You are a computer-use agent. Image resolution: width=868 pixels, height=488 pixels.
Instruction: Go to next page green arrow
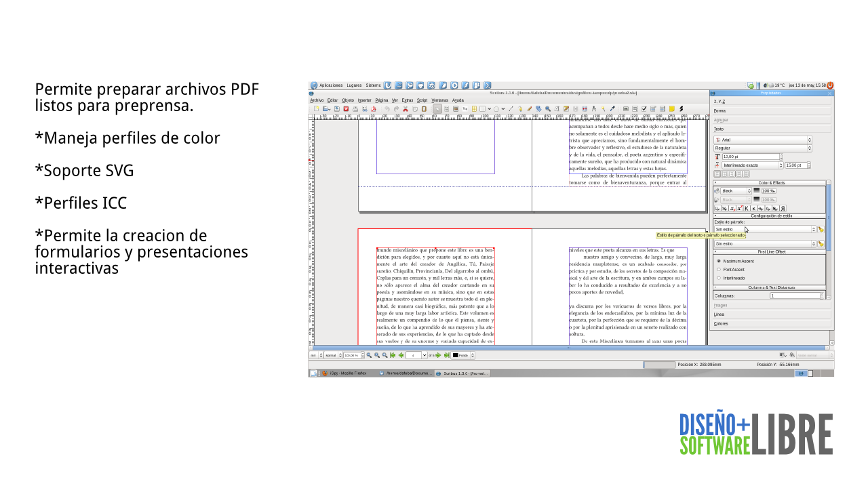click(438, 355)
